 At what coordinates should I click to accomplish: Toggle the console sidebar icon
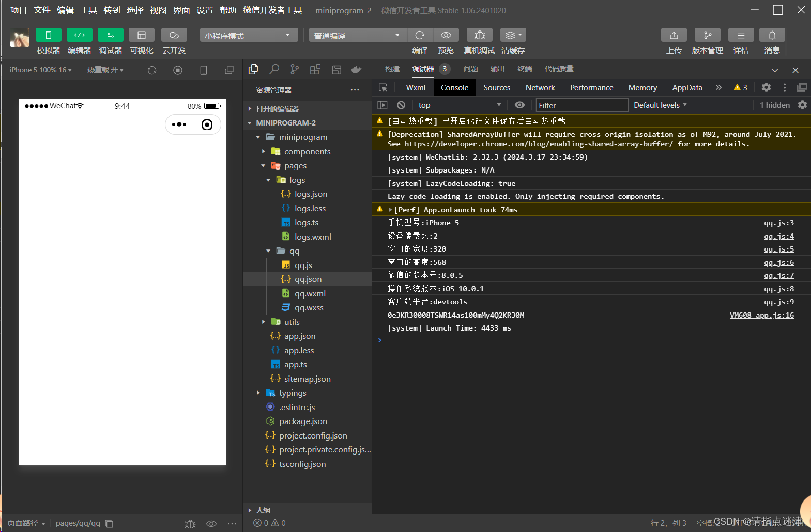click(x=382, y=105)
